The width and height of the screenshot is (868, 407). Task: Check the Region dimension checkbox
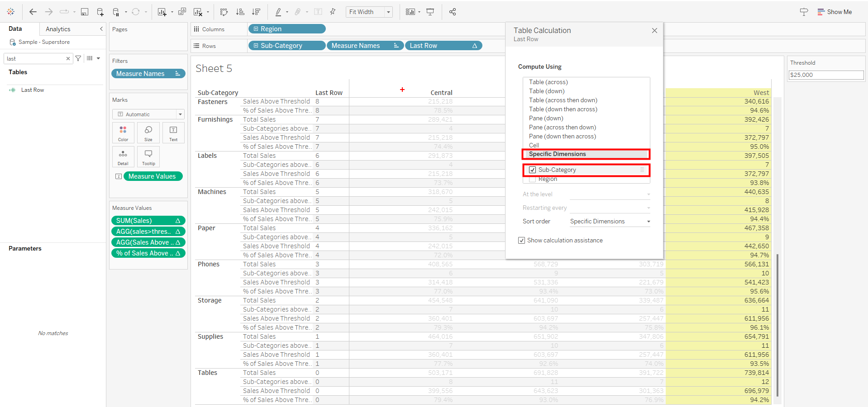[x=533, y=180]
